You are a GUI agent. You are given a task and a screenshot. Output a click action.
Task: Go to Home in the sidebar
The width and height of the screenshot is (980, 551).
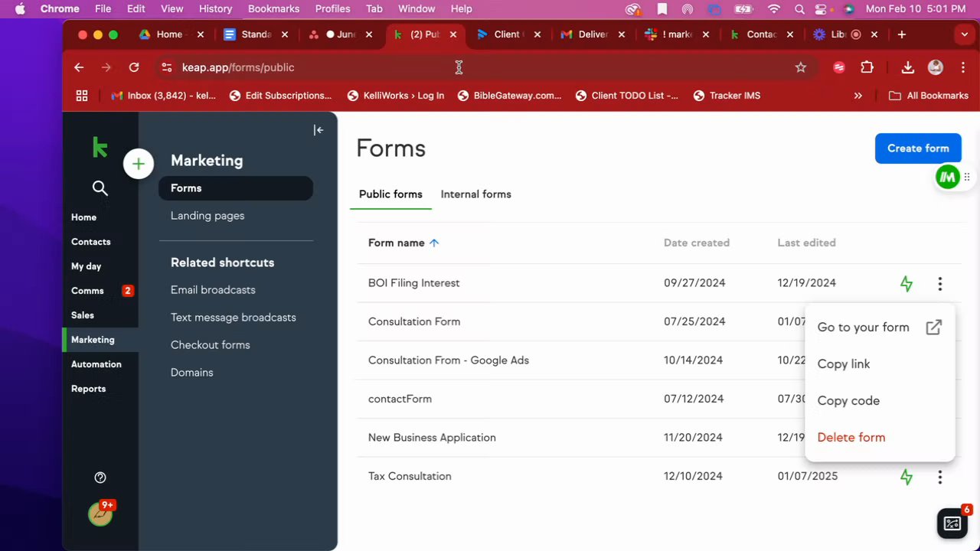(84, 217)
